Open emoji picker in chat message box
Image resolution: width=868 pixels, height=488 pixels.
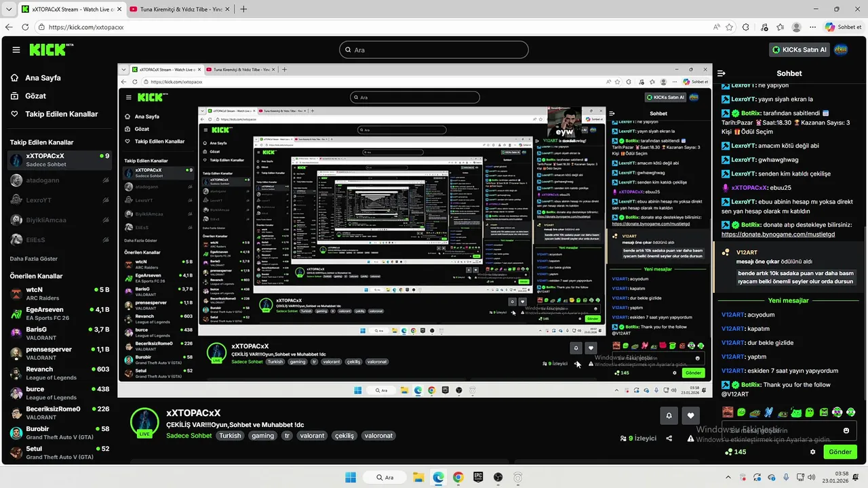tap(846, 430)
